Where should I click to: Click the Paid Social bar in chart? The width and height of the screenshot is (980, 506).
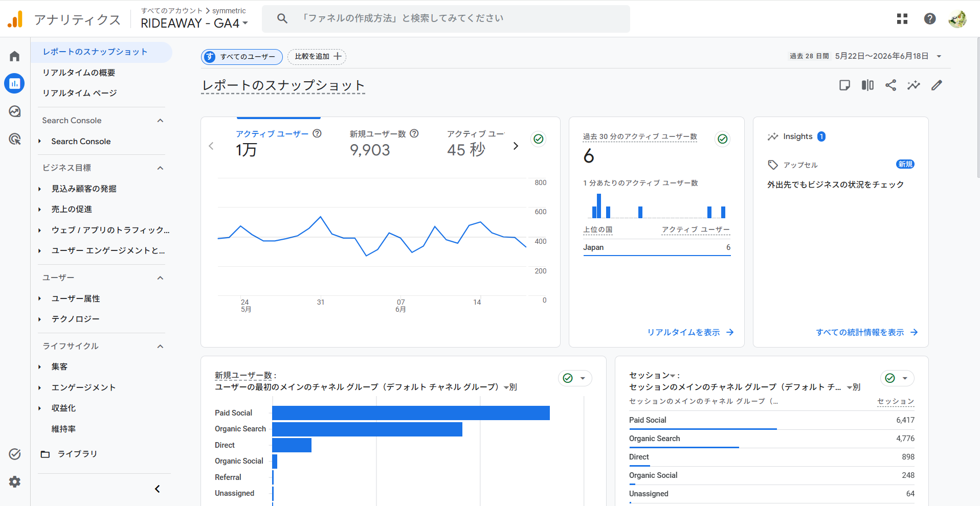tap(411, 413)
